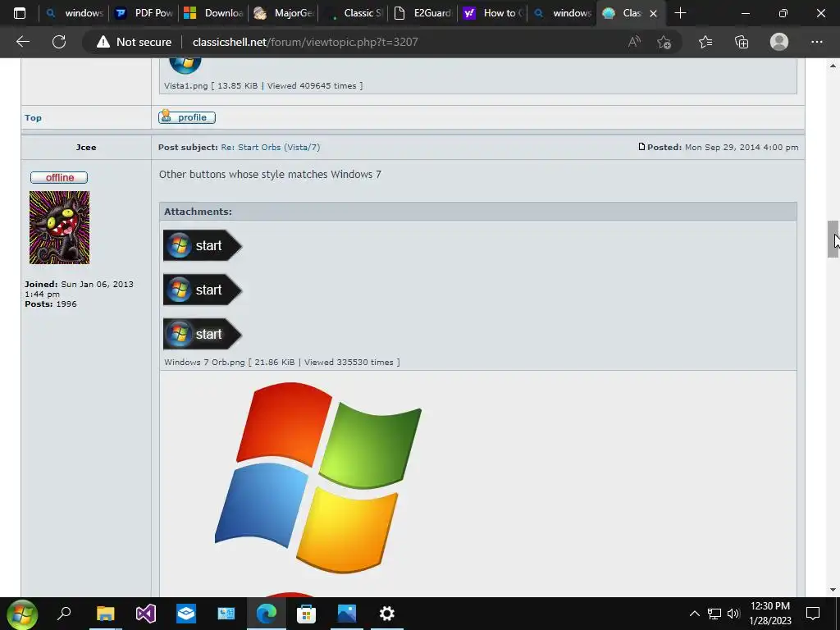Open File Explorer from the taskbar

106,614
